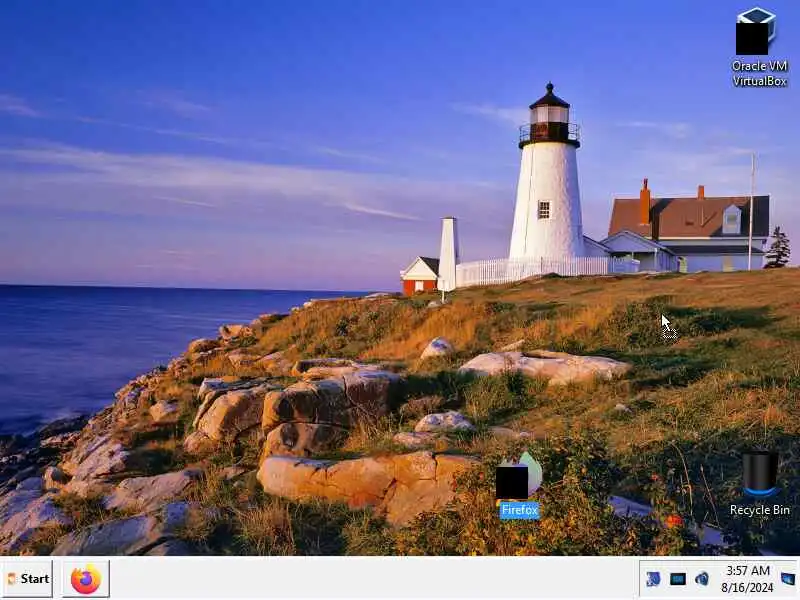Click blue tray icon left of monitor icon
Viewport: 800px width, 600px height.
pos(654,579)
